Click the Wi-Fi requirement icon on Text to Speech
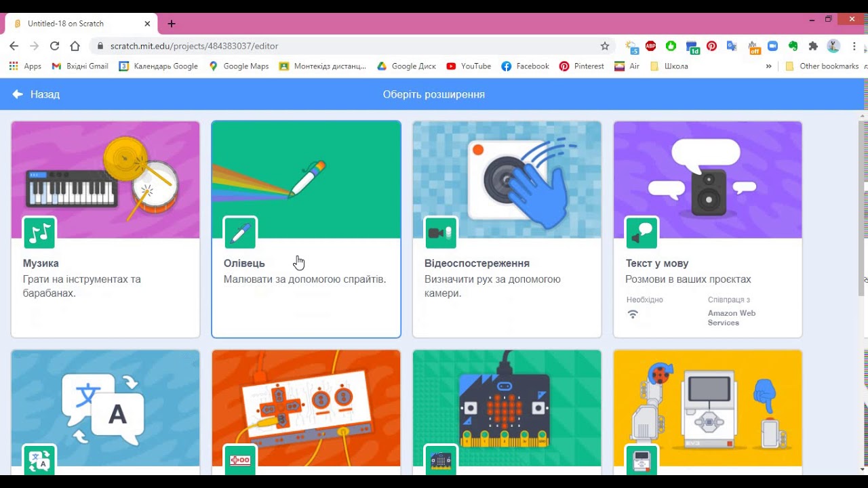 pos(633,314)
